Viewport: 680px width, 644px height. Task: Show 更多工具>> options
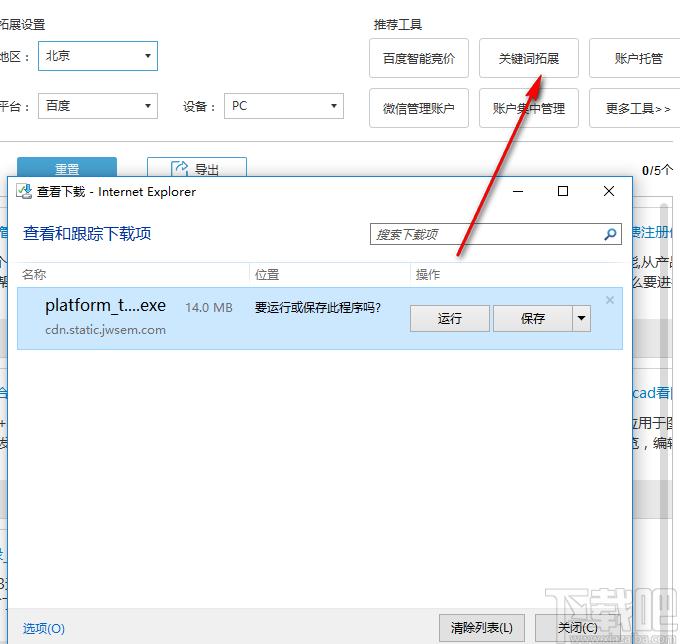pyautogui.click(x=637, y=108)
